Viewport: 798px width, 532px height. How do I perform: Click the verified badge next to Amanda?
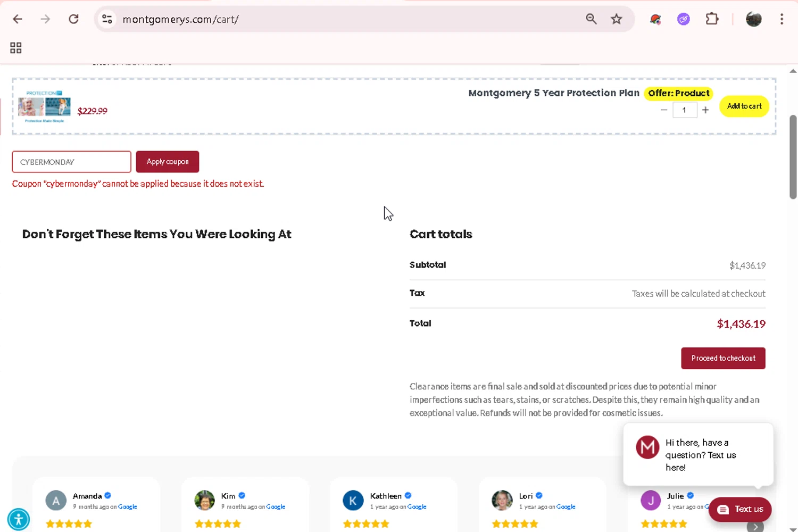click(108, 496)
